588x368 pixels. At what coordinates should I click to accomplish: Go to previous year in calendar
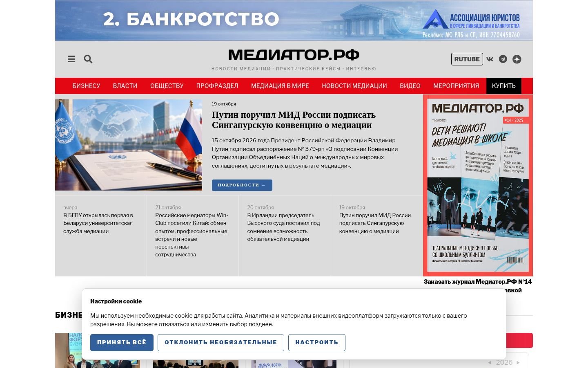(490, 362)
